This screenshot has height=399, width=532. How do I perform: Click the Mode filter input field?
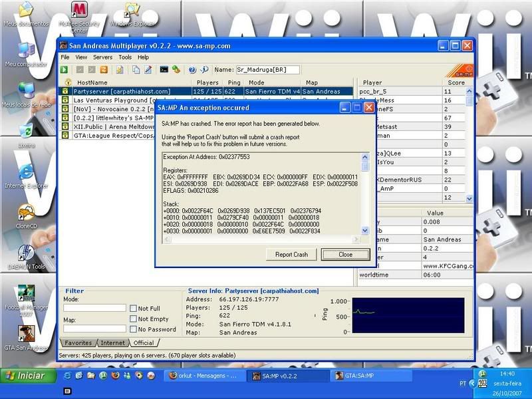[94, 308]
